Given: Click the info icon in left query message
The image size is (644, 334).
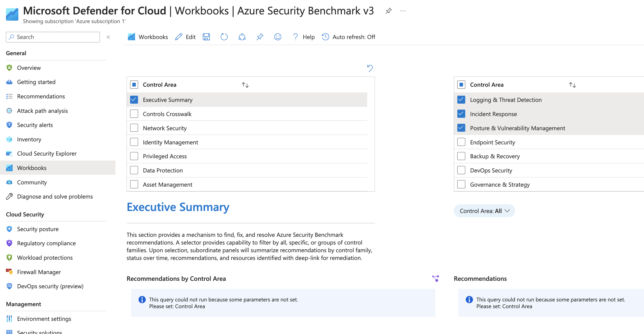Looking at the screenshot, I should point(142,299).
